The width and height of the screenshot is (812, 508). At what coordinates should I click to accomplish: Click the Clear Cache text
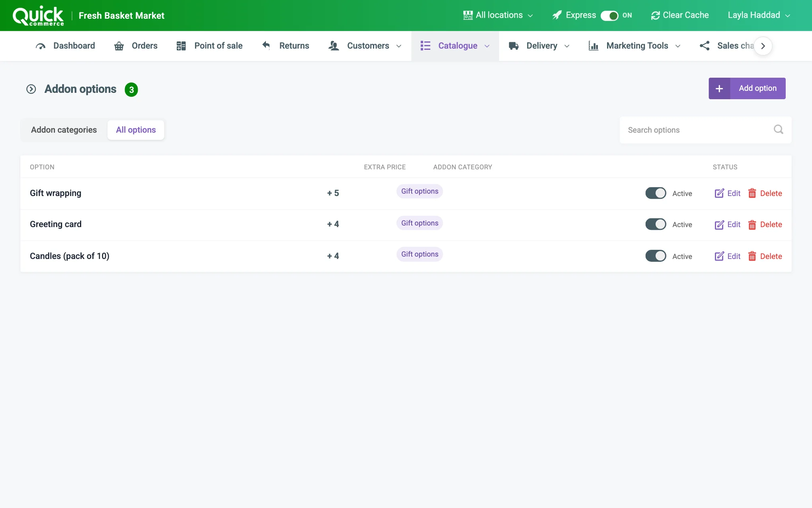point(685,15)
